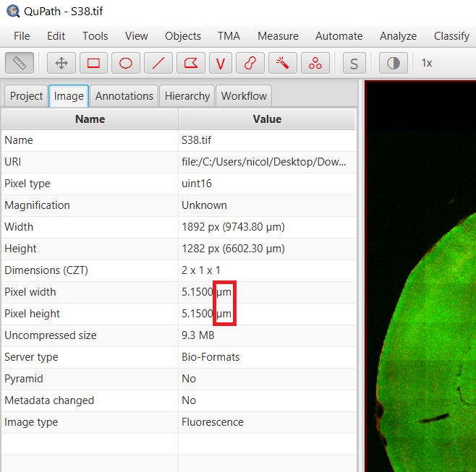Select the Wand tool
Viewport: 476px width, 472px height.
[283, 63]
